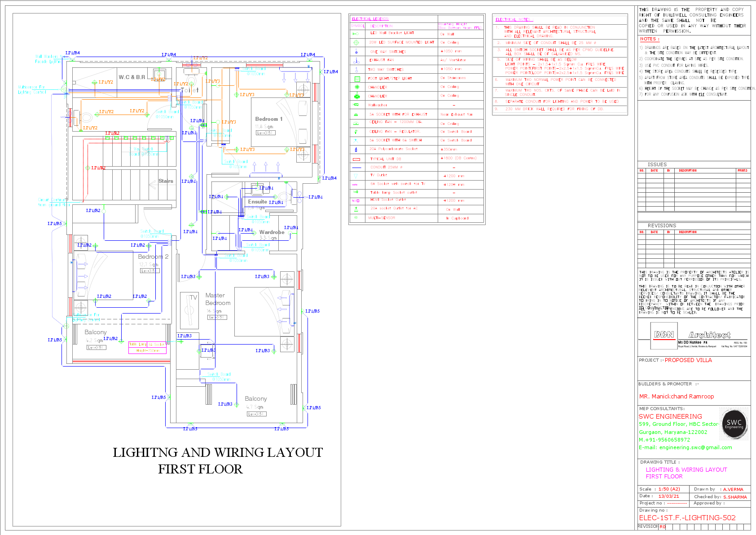Click the Multi-Sensor legend symbol

(x=356, y=217)
